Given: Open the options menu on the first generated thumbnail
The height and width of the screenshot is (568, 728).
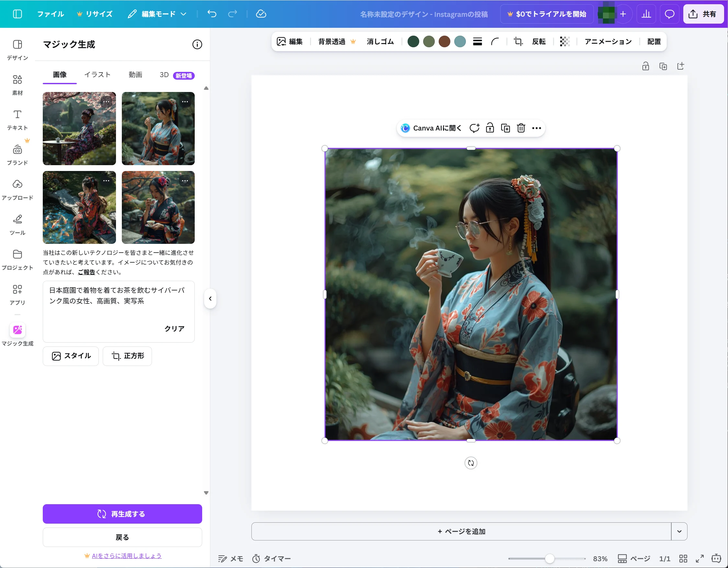Looking at the screenshot, I should pyautogui.click(x=106, y=101).
